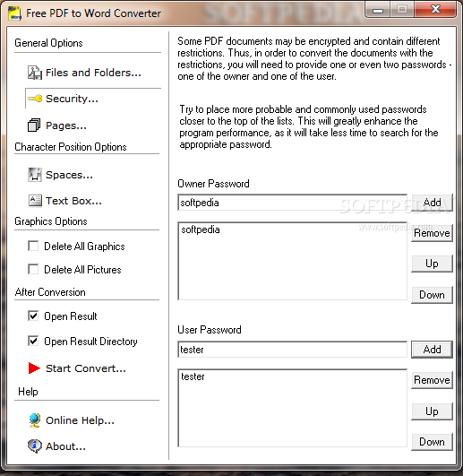
Task: Move owner password Up
Action: click(432, 264)
